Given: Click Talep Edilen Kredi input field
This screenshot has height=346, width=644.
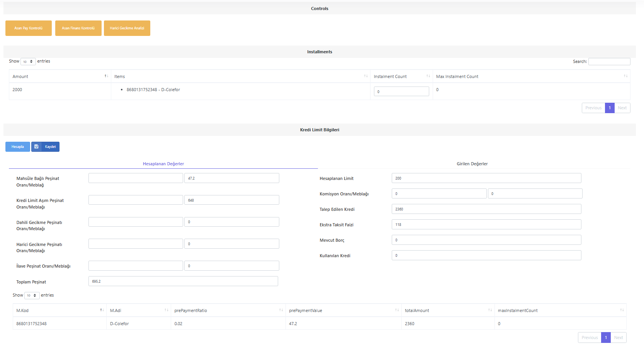Looking at the screenshot, I should point(486,209).
